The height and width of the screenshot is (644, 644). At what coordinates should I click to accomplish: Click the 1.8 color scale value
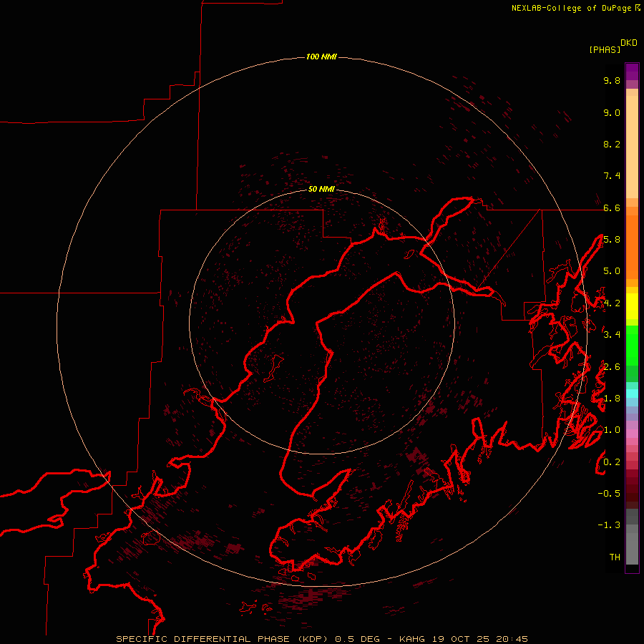point(612,399)
